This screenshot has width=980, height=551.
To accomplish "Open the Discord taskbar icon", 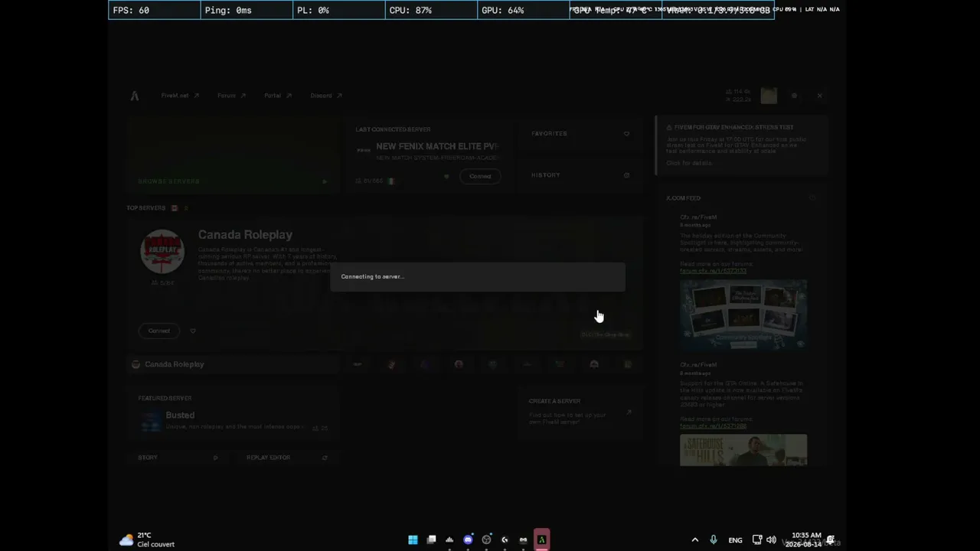I will [468, 540].
